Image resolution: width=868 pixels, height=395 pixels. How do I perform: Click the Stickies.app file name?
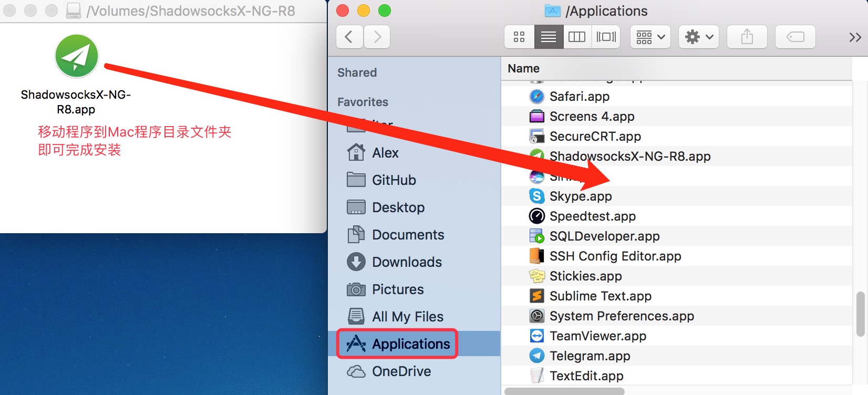pyautogui.click(x=585, y=276)
